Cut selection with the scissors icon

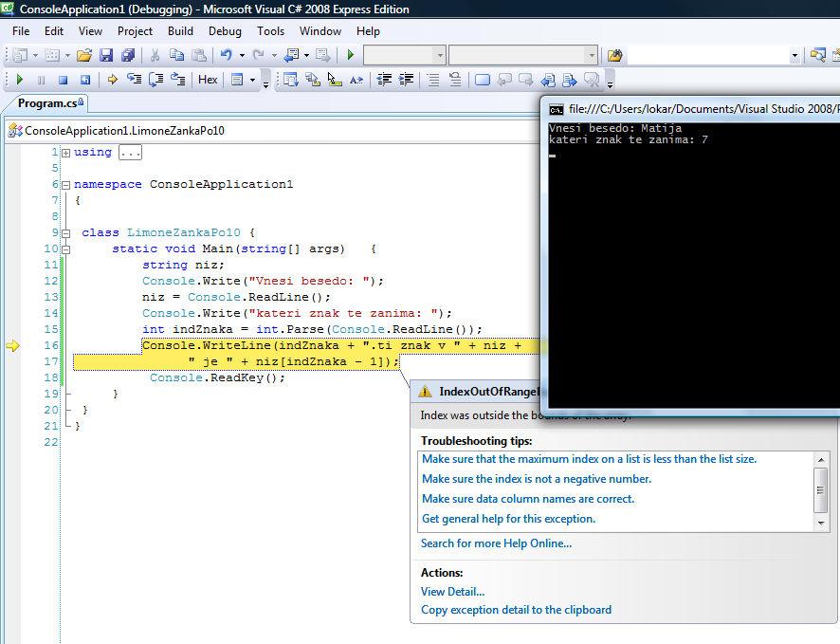(x=155, y=55)
